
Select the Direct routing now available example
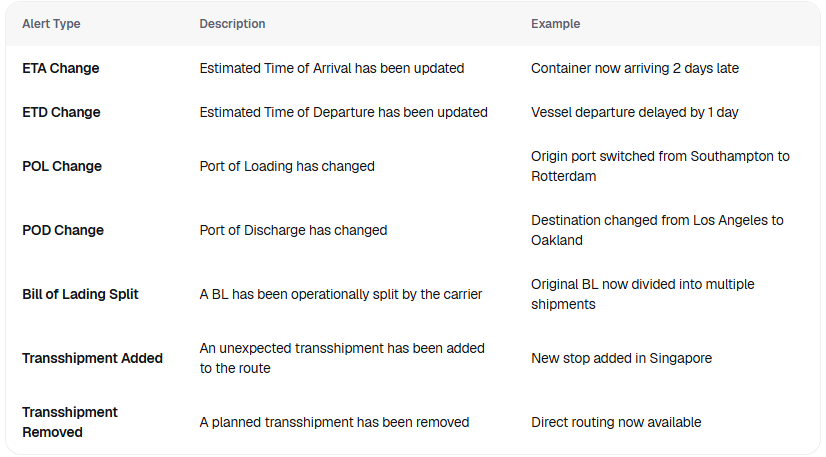click(616, 422)
